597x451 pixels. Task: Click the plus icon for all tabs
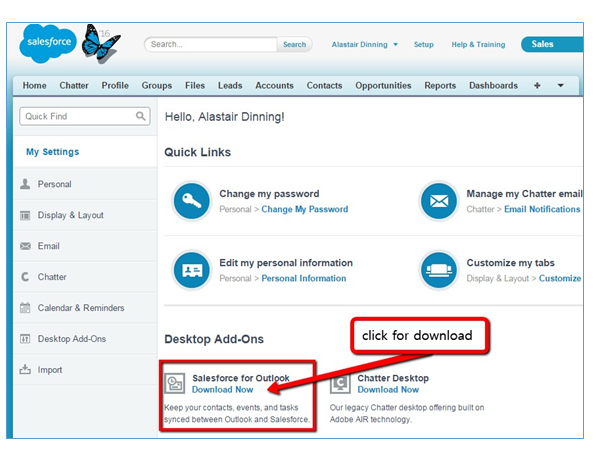click(537, 86)
